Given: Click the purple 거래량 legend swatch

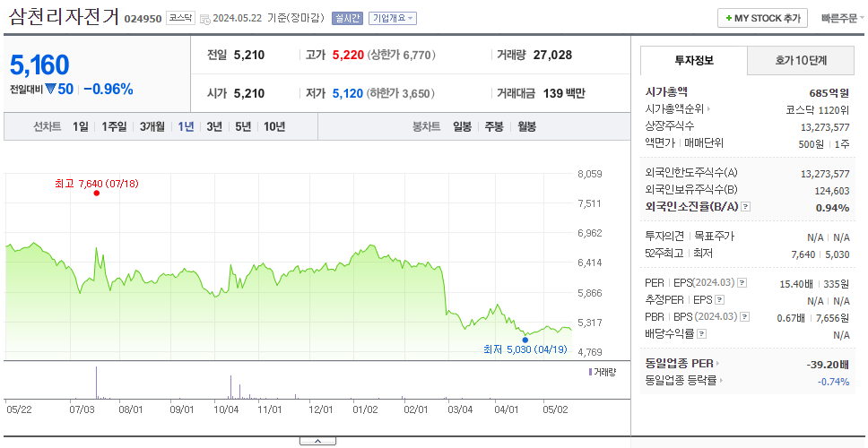Looking at the screenshot, I should [591, 372].
